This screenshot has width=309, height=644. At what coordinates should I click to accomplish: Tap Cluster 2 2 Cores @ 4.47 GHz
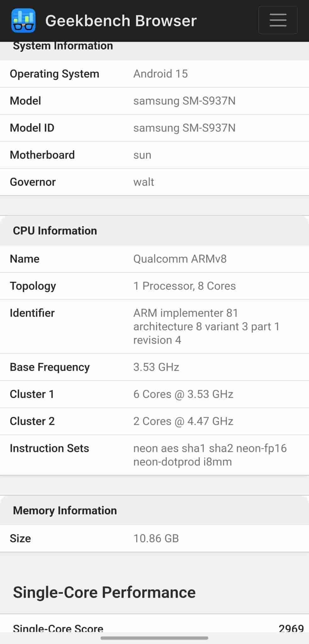tap(183, 421)
